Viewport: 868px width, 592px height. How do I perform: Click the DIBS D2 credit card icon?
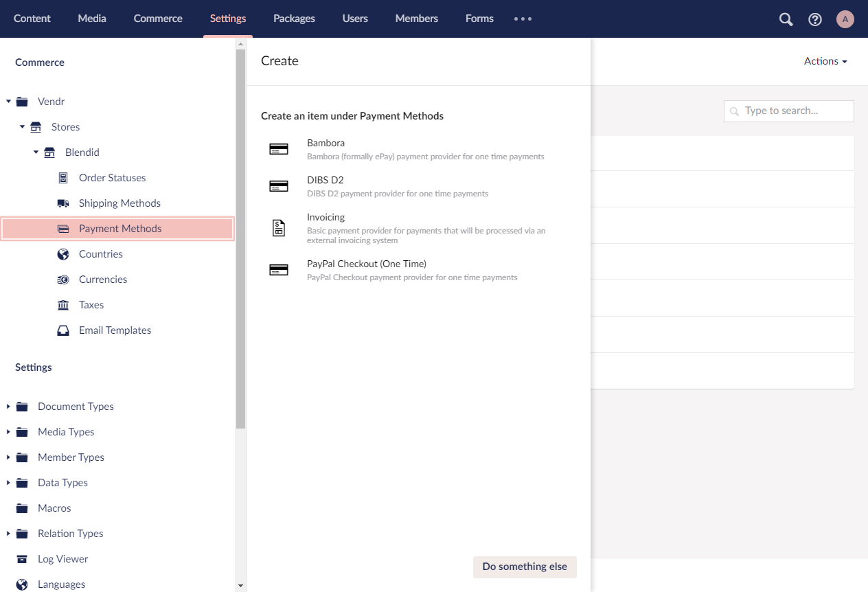(x=279, y=186)
